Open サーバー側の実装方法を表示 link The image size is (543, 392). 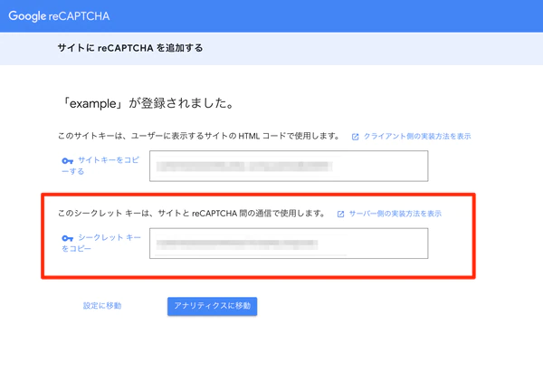(x=395, y=214)
